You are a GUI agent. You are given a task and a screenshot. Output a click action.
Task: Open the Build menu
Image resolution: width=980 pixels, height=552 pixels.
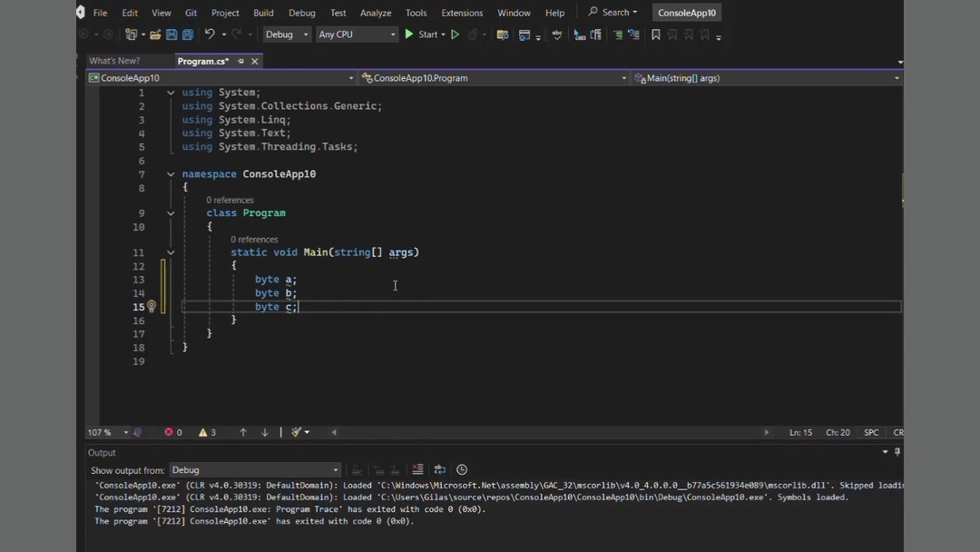(x=263, y=13)
